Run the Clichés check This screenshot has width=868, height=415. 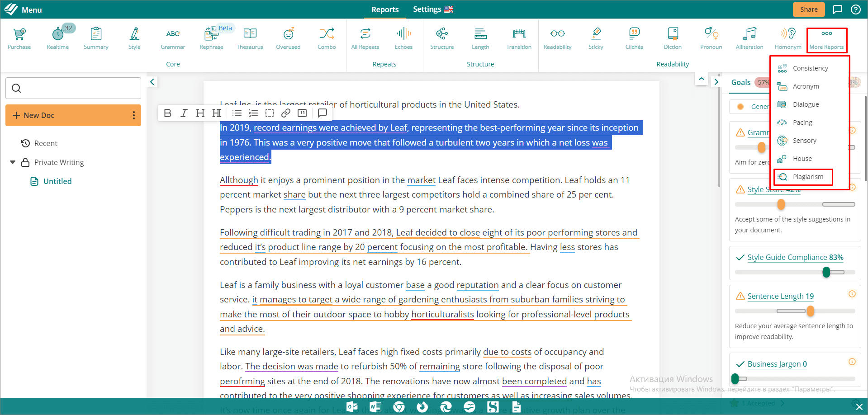coord(634,36)
